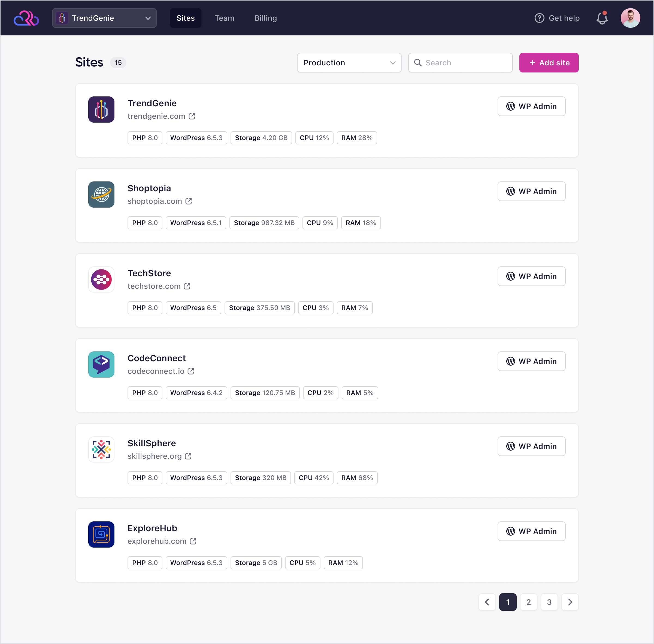This screenshot has height=644, width=654.
Task: Click the Shoptopia globe site logo
Action: [x=101, y=194]
